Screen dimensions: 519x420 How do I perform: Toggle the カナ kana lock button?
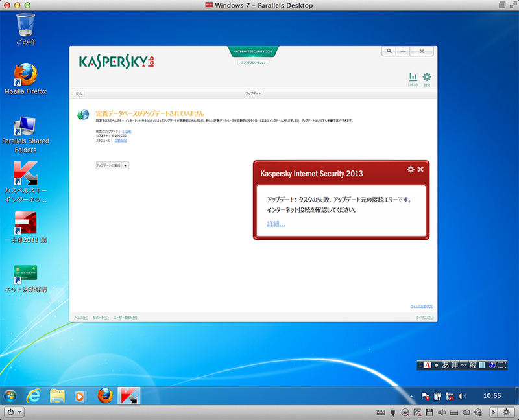(463, 365)
